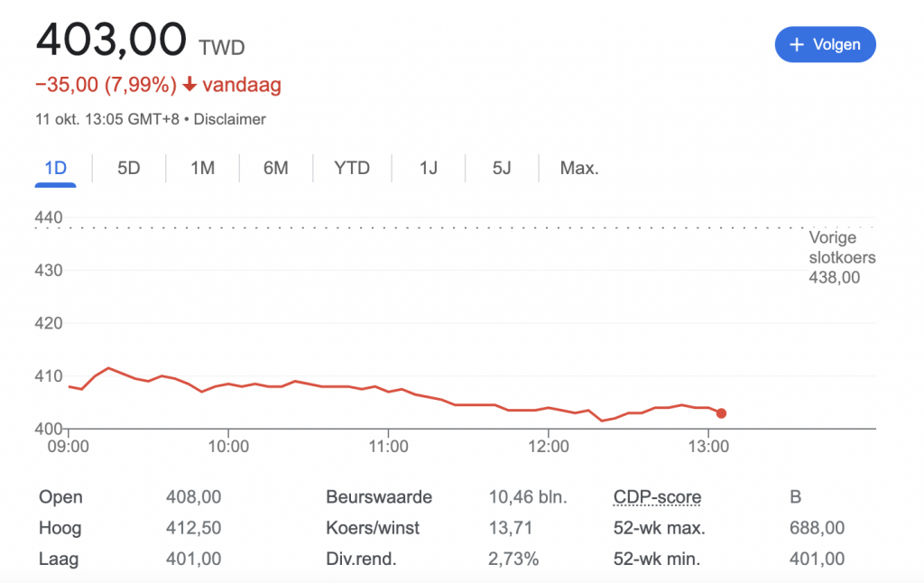Show the 1M chart range
924x583 pixels.
(x=203, y=168)
